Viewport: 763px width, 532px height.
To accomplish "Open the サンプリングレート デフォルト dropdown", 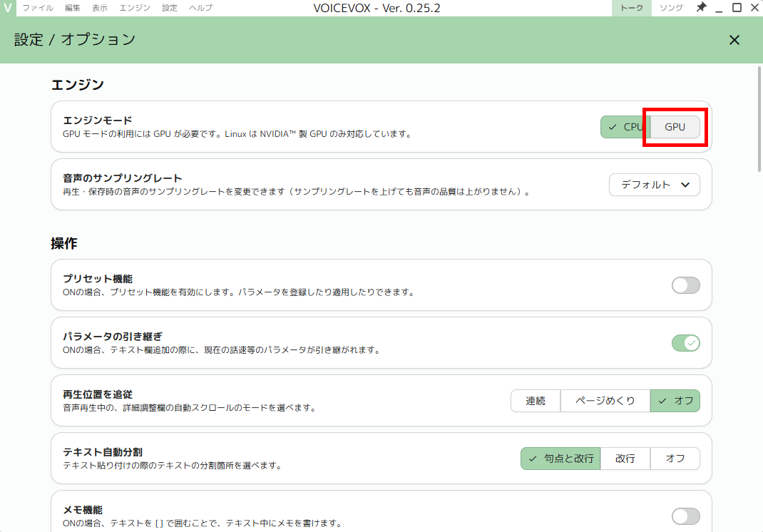I will 655,185.
